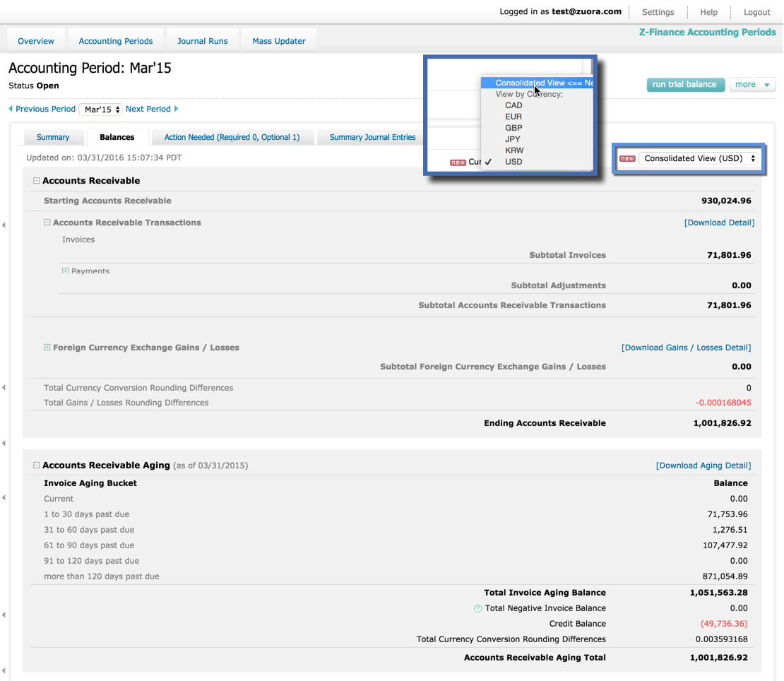This screenshot has height=681, width=784.
Task: Click the Ending Accounts Receivable amount 1,001,826.92
Action: [722, 423]
